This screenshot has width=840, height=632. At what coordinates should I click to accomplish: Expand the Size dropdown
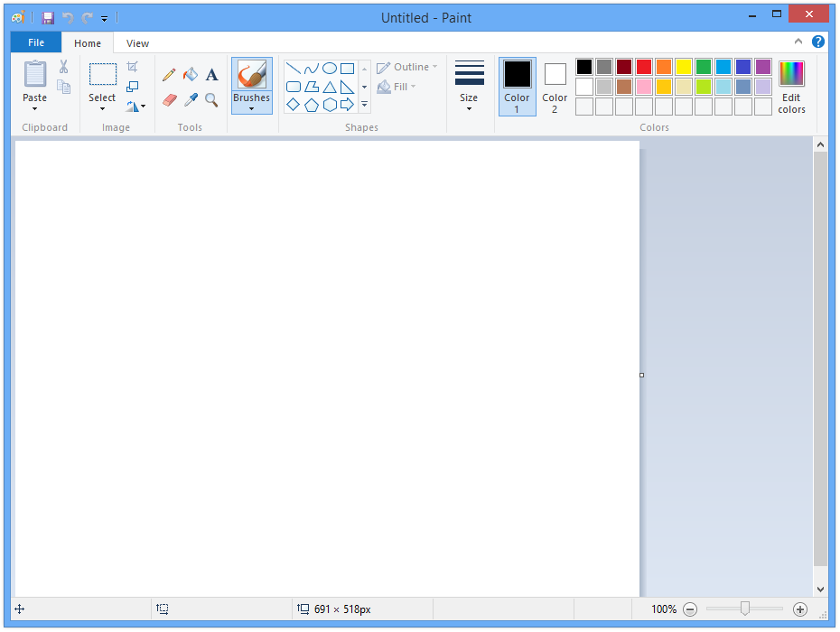469,109
